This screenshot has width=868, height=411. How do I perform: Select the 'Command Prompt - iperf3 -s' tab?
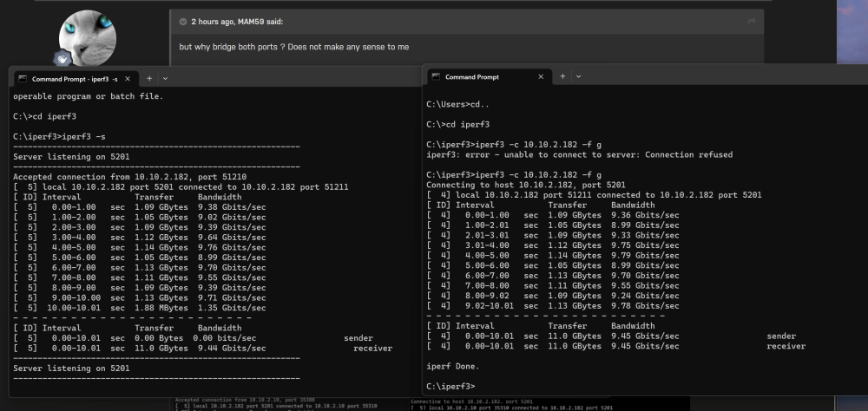(74, 79)
